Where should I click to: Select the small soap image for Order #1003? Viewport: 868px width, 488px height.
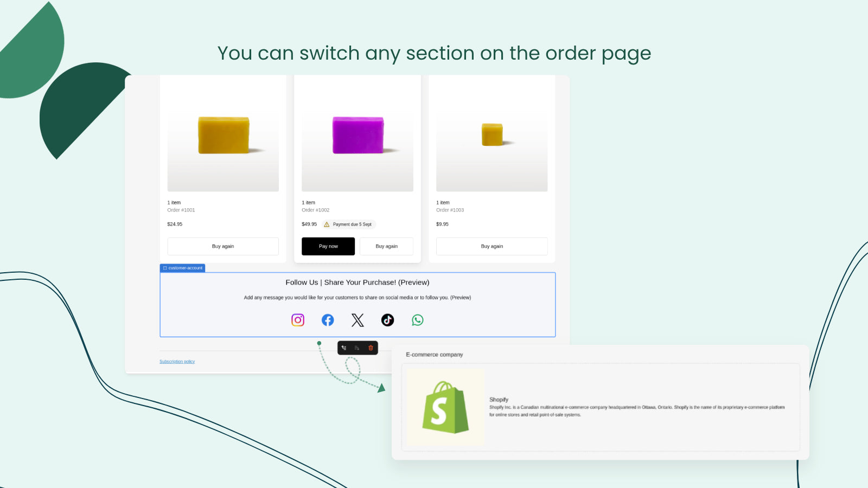pyautogui.click(x=492, y=133)
